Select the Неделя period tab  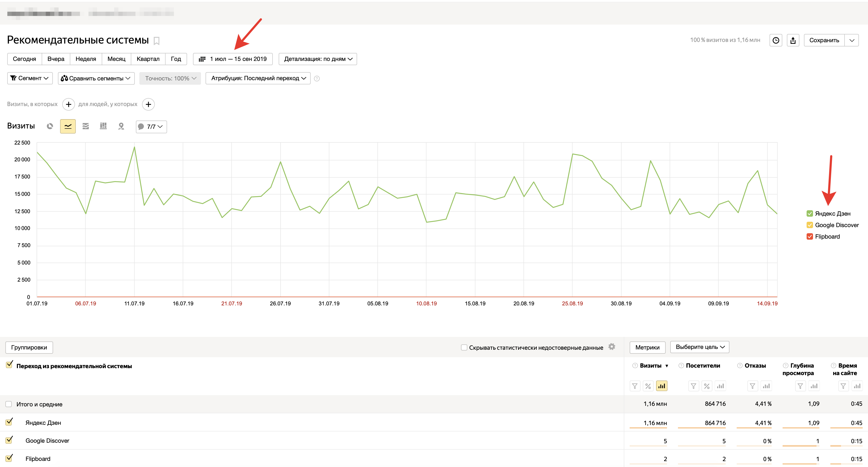(86, 59)
